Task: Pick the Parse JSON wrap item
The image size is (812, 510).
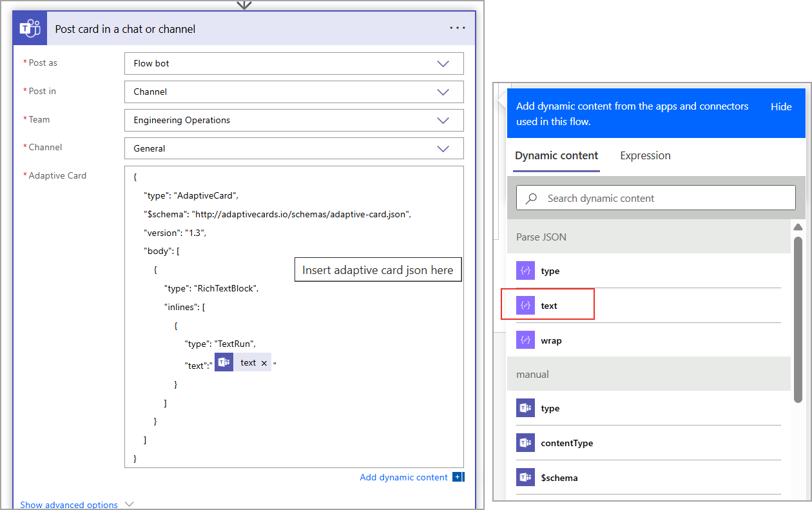Action: pyautogui.click(x=551, y=340)
